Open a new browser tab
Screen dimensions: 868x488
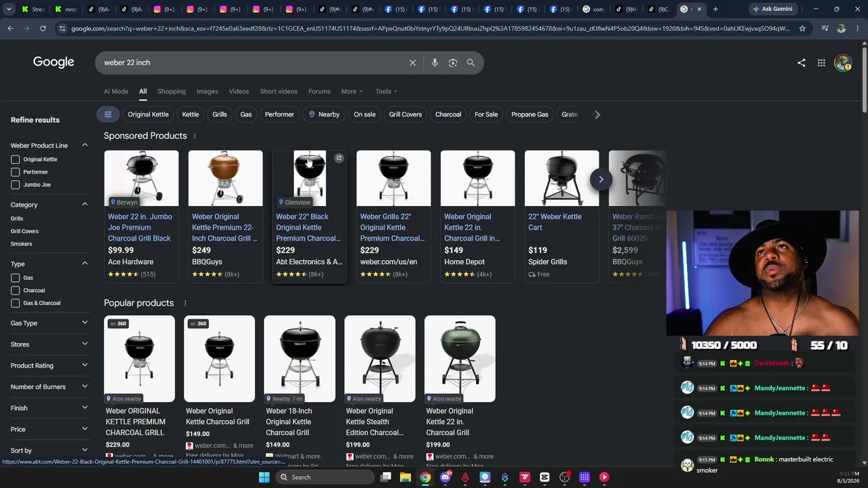pos(715,9)
